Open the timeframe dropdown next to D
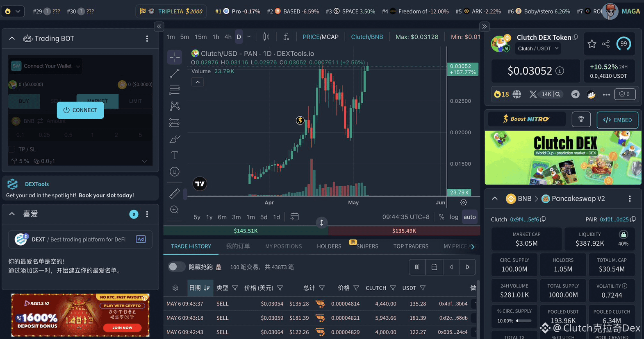The width and height of the screenshot is (644, 339). point(249,37)
